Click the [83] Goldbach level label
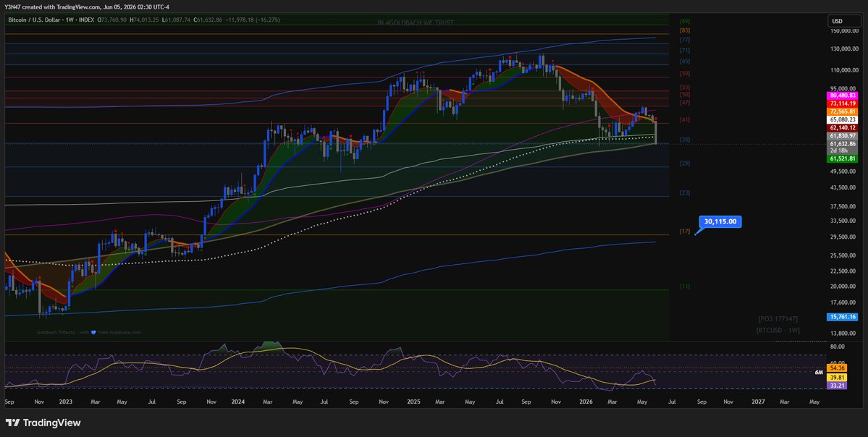This screenshot has width=868, height=437. [684, 30]
